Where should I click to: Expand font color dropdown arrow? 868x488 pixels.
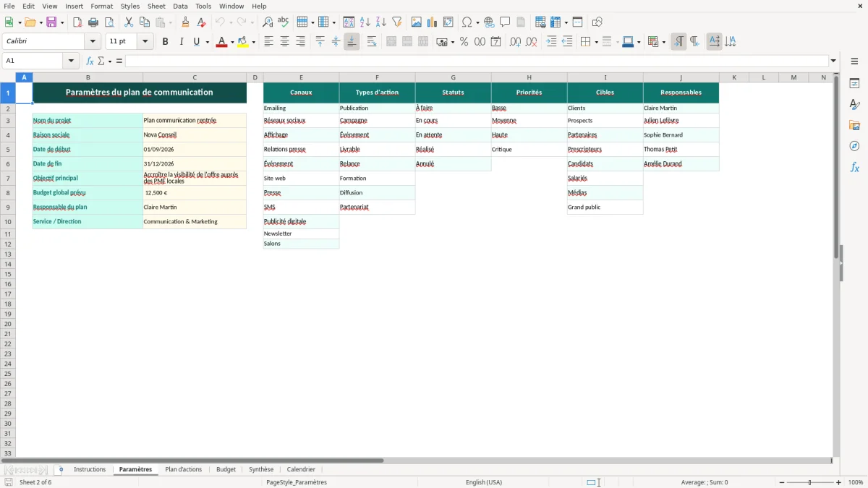[x=232, y=42]
